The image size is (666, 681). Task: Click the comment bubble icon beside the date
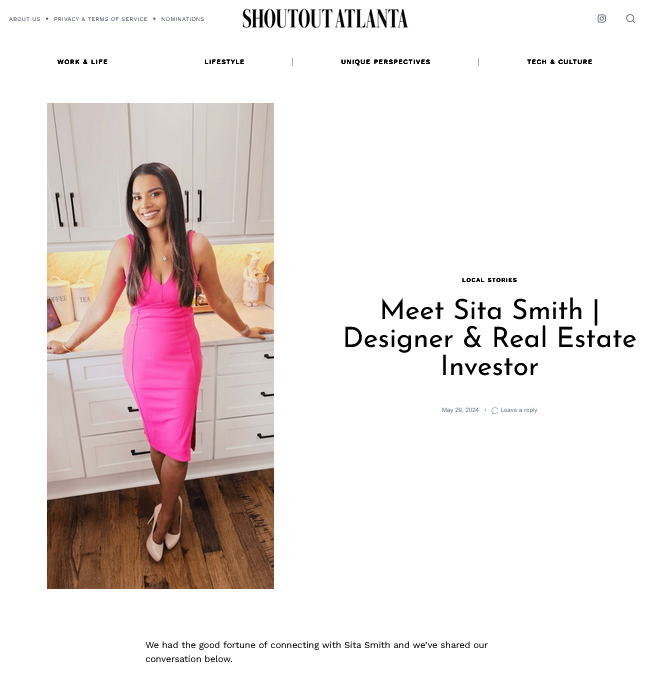(x=494, y=410)
